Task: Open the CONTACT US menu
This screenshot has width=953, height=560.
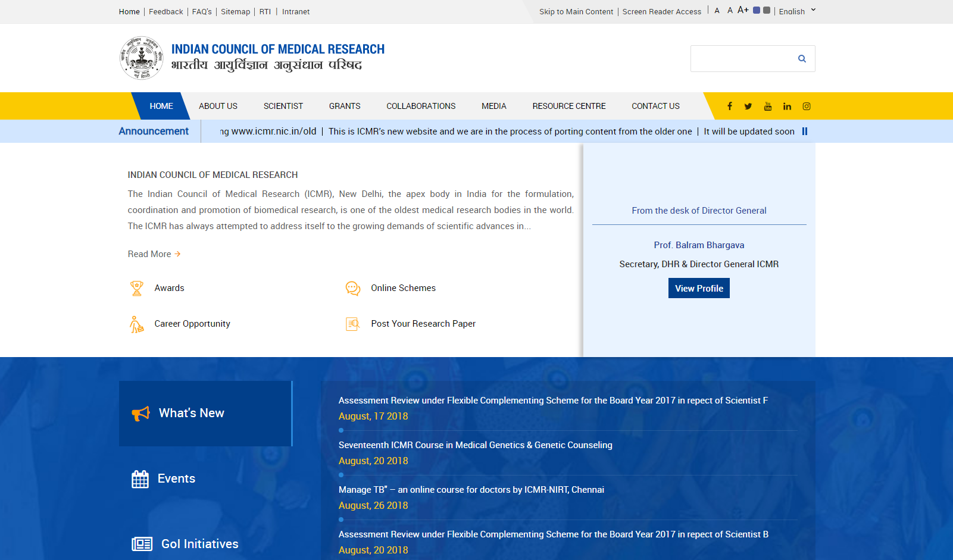Action: tap(655, 106)
